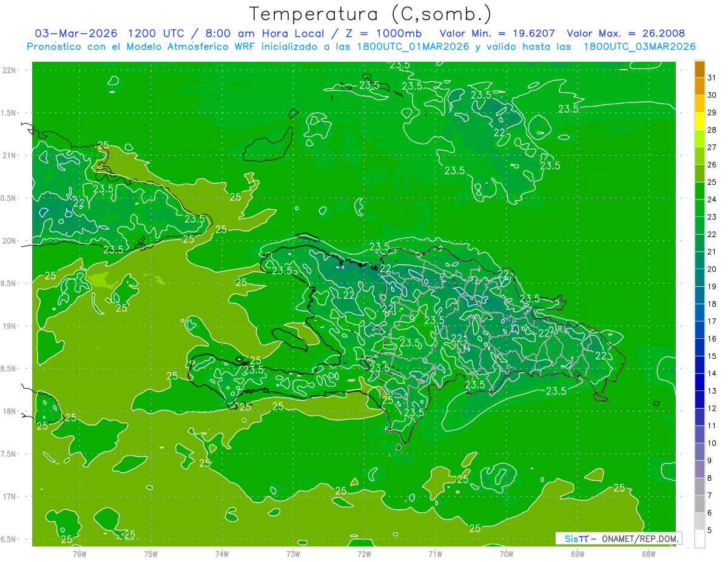Click the 70W longitude axis label
728x562 pixels.
(506, 554)
